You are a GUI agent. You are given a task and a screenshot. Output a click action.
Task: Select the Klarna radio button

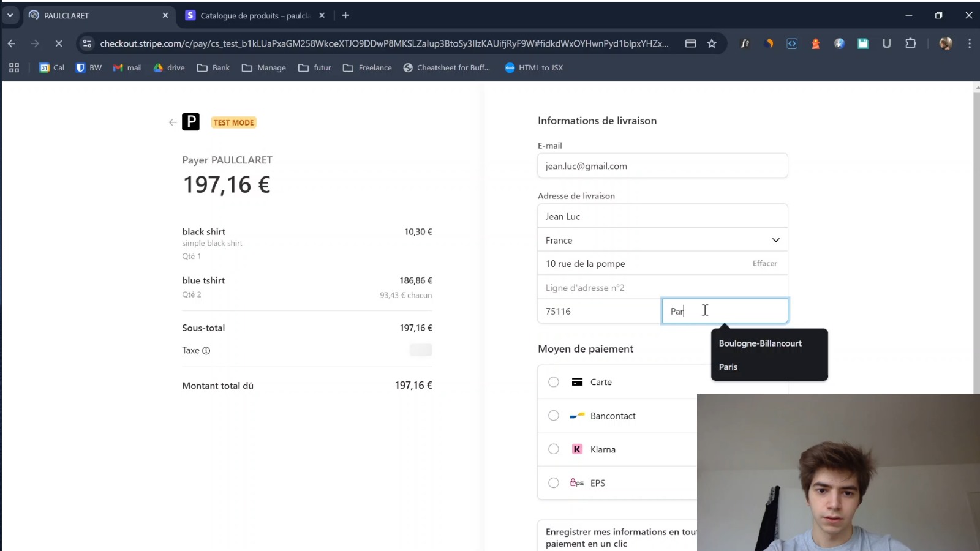(554, 449)
